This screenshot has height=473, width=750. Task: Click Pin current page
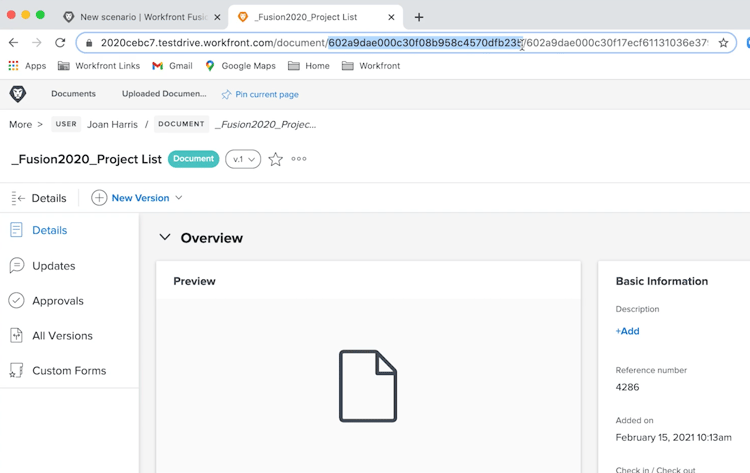[260, 94]
